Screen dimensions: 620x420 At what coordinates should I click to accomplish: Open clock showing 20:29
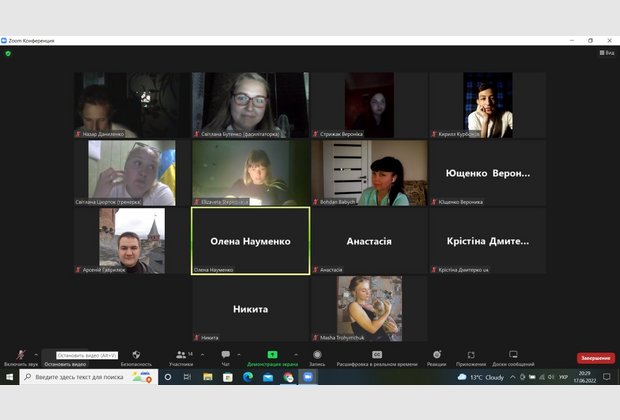pyautogui.click(x=584, y=377)
